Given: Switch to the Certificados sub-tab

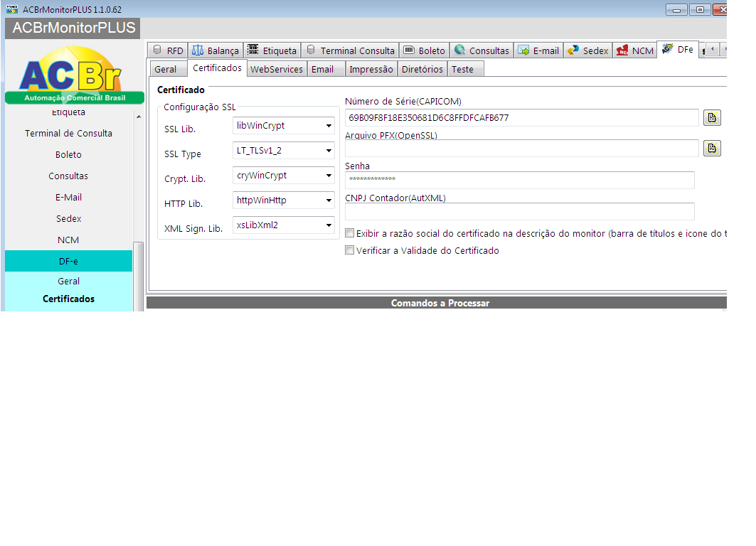Looking at the screenshot, I should click(217, 68).
